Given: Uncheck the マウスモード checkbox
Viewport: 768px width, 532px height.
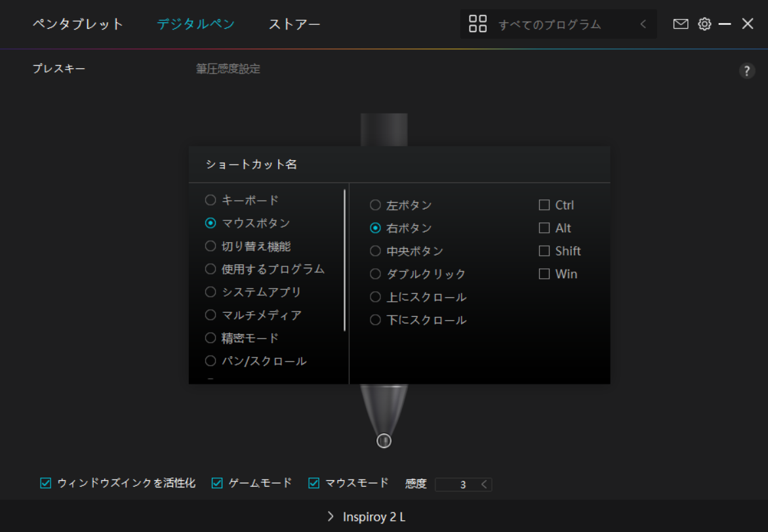Looking at the screenshot, I should pyautogui.click(x=314, y=483).
